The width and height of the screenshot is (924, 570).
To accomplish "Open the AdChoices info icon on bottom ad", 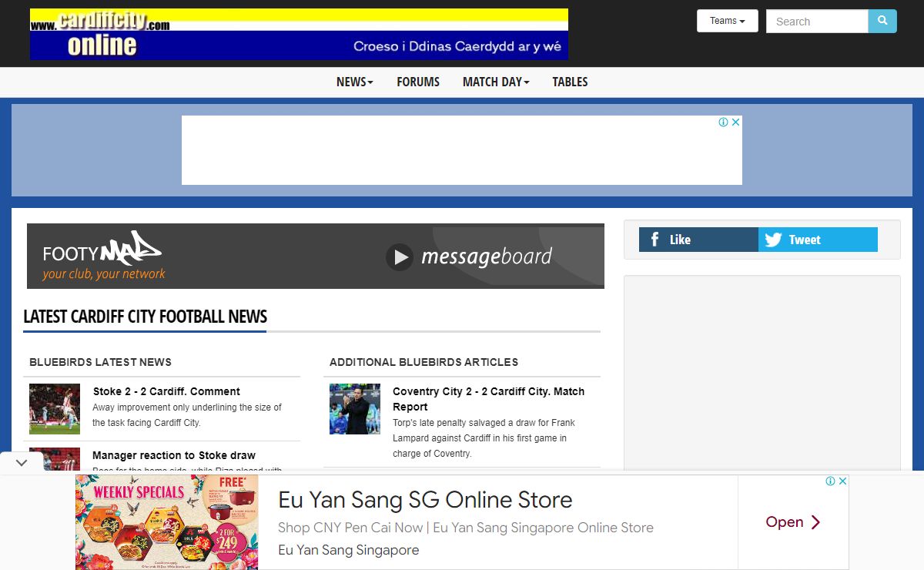I will point(831,481).
